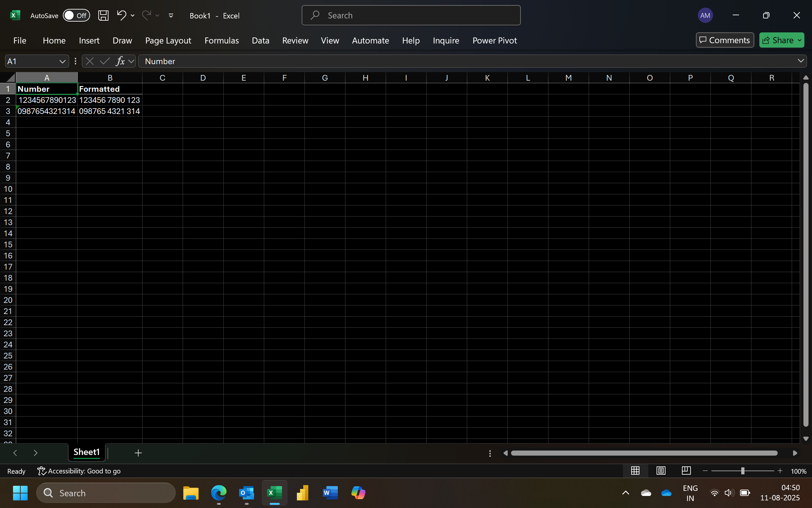812x508 pixels.
Task: Click the Sheet1 tab
Action: point(87,452)
